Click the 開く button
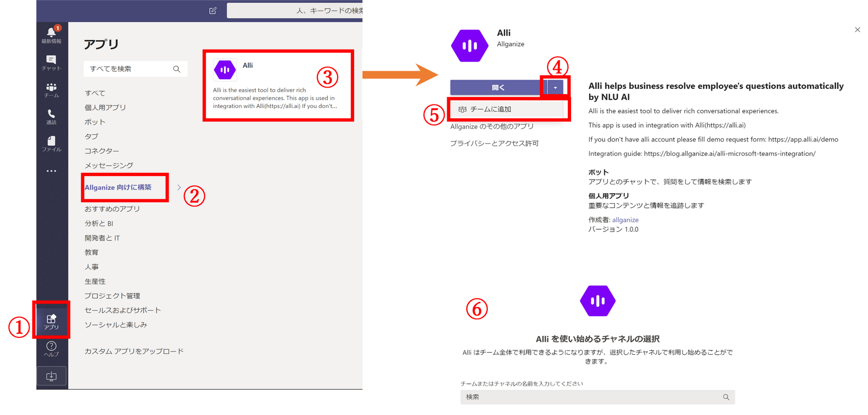The height and width of the screenshot is (415, 868). (498, 88)
